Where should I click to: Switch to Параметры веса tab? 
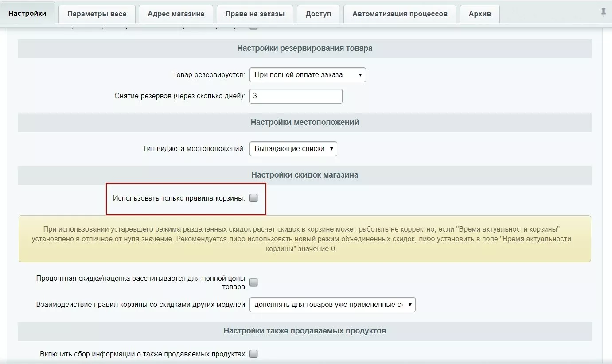(x=97, y=14)
